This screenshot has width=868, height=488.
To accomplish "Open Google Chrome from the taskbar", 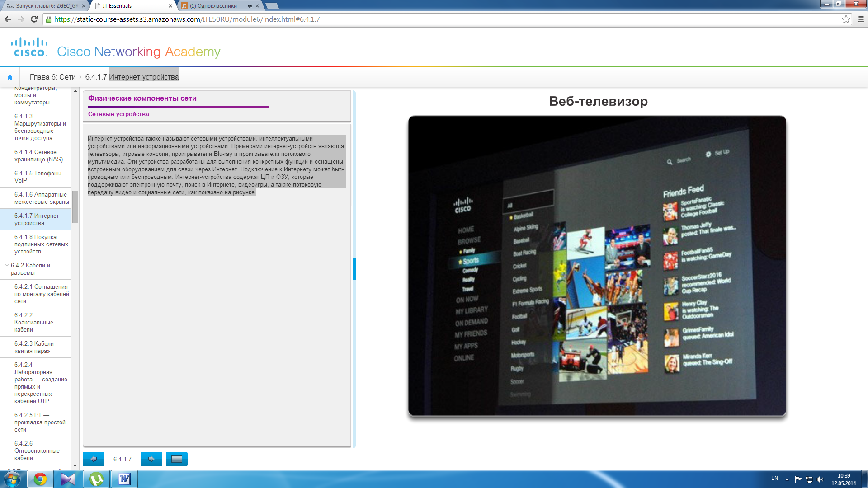I will click(40, 479).
